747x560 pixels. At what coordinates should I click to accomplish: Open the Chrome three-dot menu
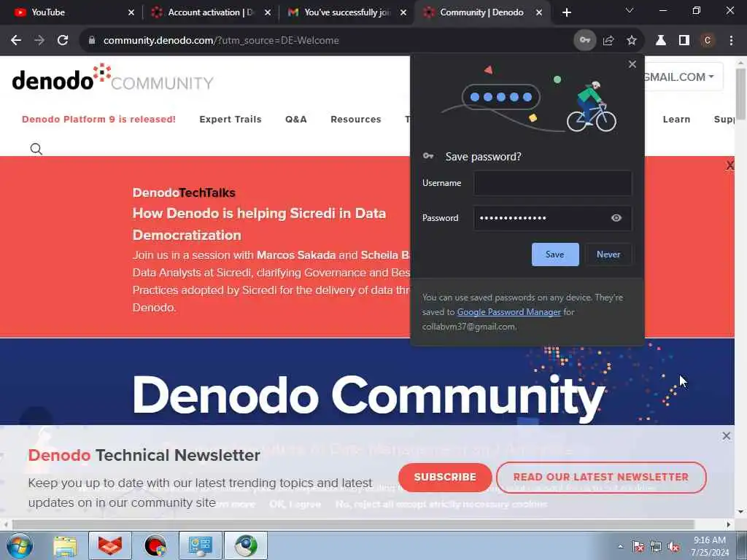click(x=731, y=41)
